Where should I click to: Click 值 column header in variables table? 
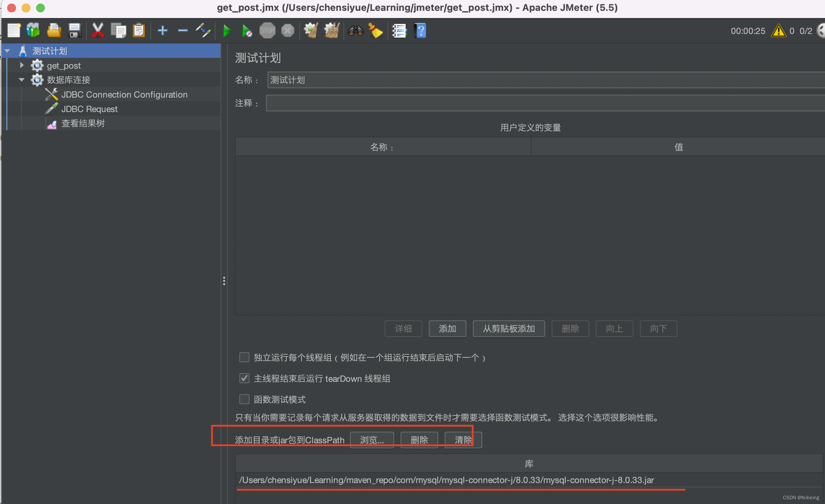[678, 147]
